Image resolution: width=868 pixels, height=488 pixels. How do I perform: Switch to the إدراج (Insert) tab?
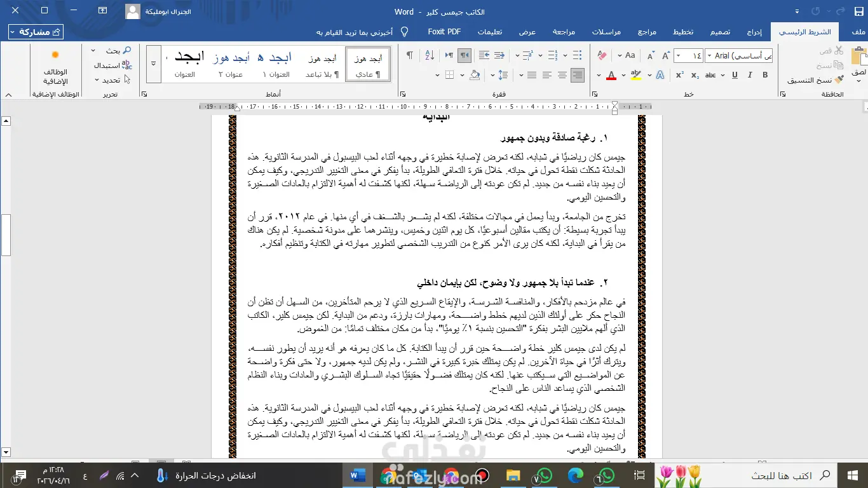click(x=754, y=32)
